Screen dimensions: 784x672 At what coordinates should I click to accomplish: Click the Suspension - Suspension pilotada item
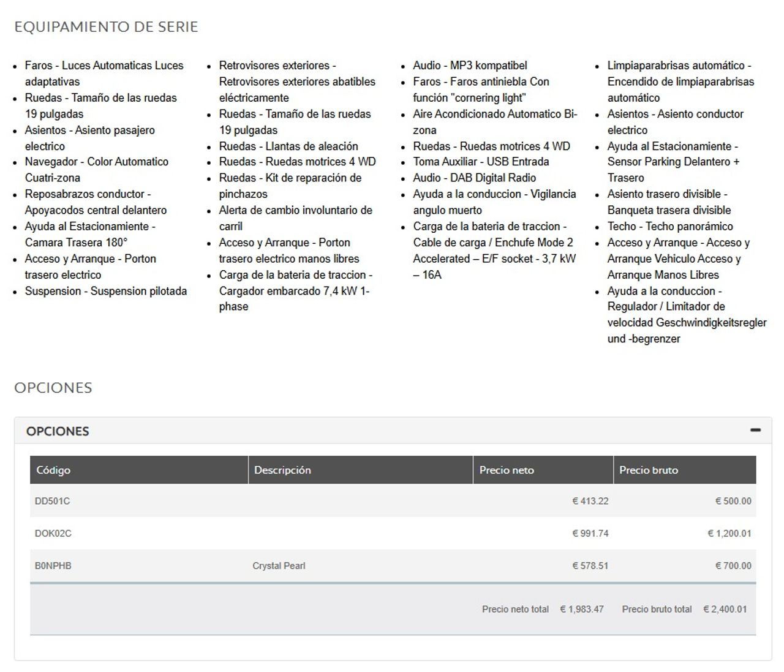105,291
